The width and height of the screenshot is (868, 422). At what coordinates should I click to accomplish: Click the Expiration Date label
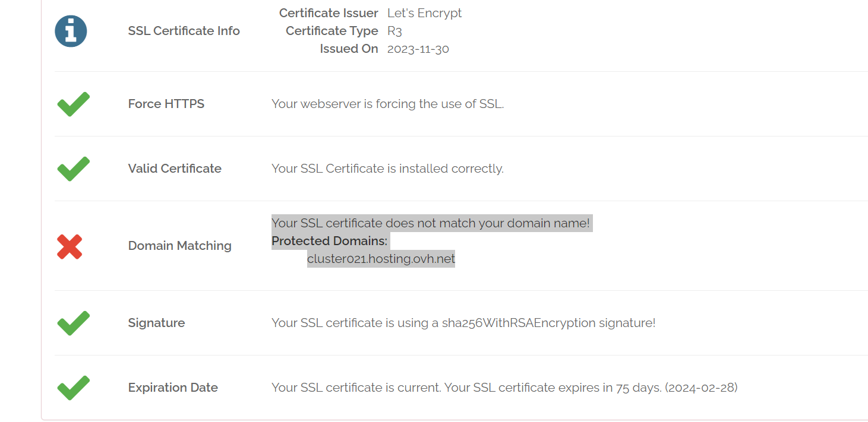(x=173, y=388)
